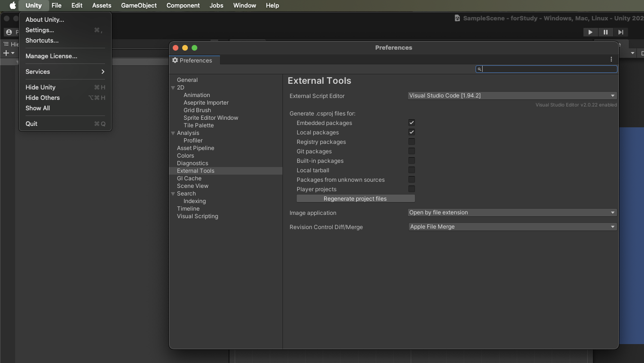This screenshot has height=363, width=644.
Task: Select Grid Brush preference
Action: click(197, 110)
